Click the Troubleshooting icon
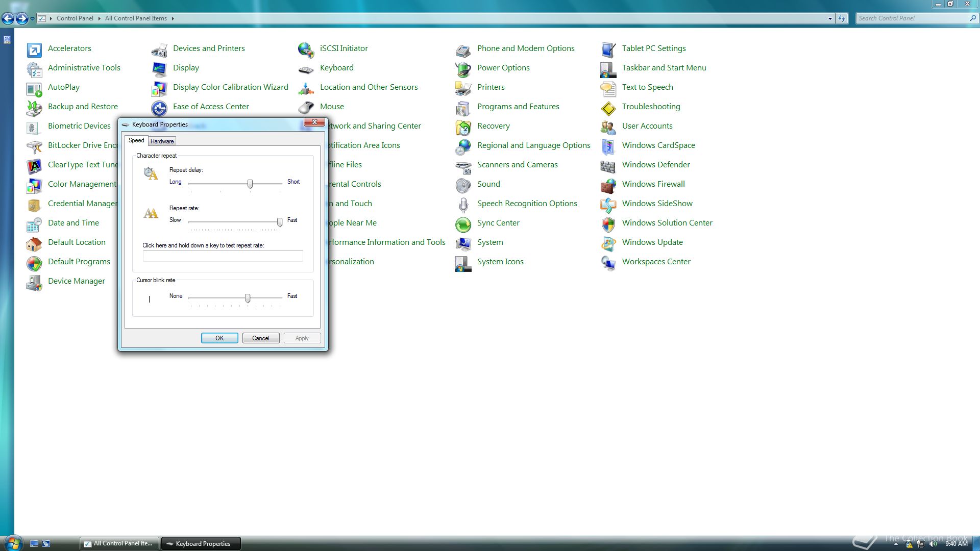The width and height of the screenshot is (980, 551). pos(608,108)
